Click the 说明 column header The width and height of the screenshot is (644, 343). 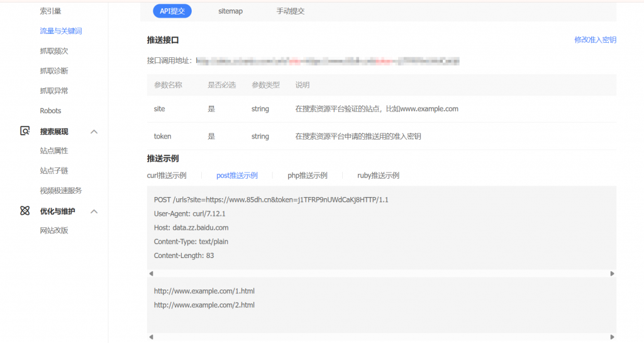(303, 85)
